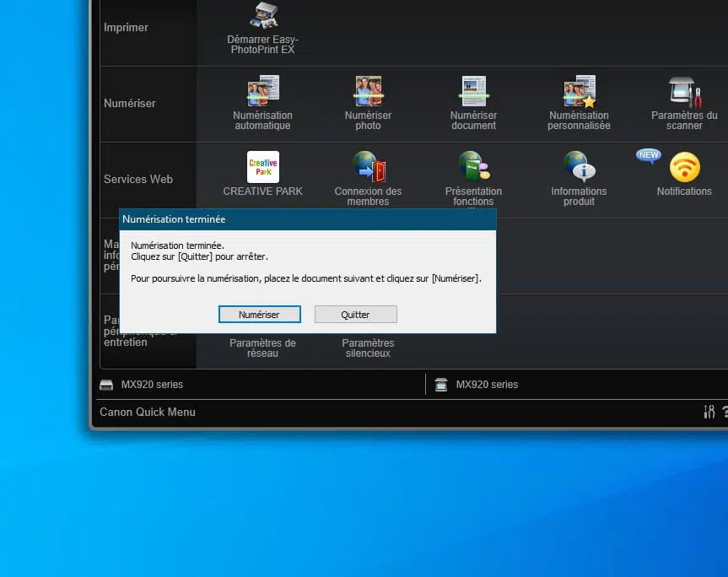Open Paramètres silencieux
The image size is (728, 577).
368,348
